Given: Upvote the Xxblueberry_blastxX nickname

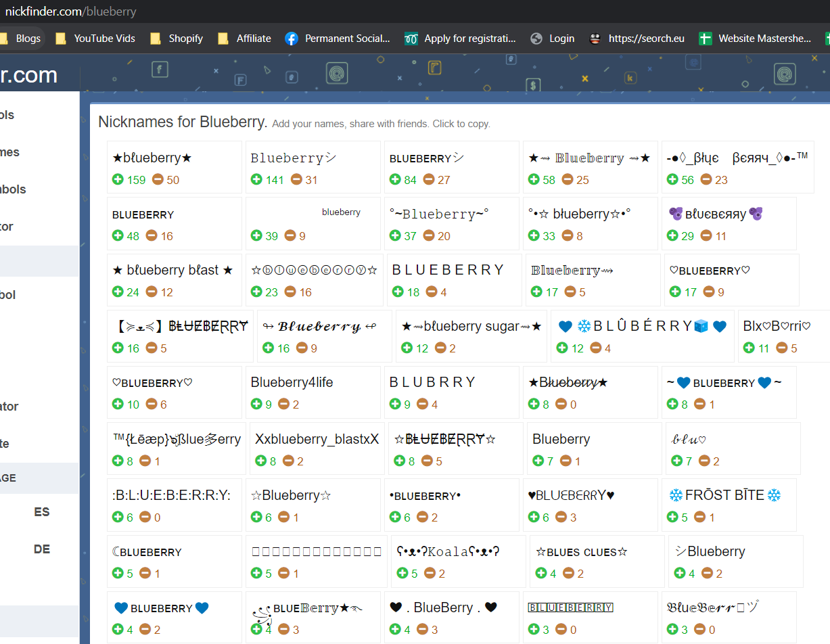Looking at the screenshot, I should (260, 461).
